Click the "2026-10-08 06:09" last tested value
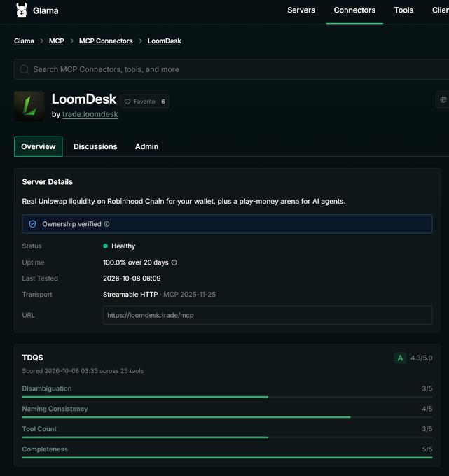Screen dimensions: 449x476 tap(132, 279)
